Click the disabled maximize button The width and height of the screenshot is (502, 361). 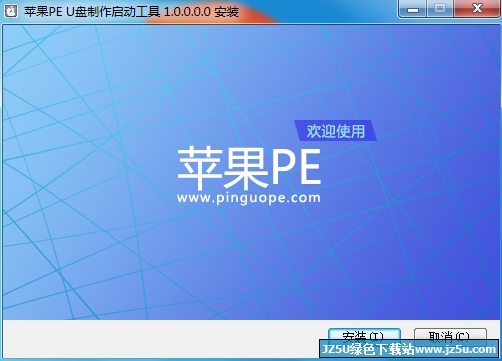point(440,9)
